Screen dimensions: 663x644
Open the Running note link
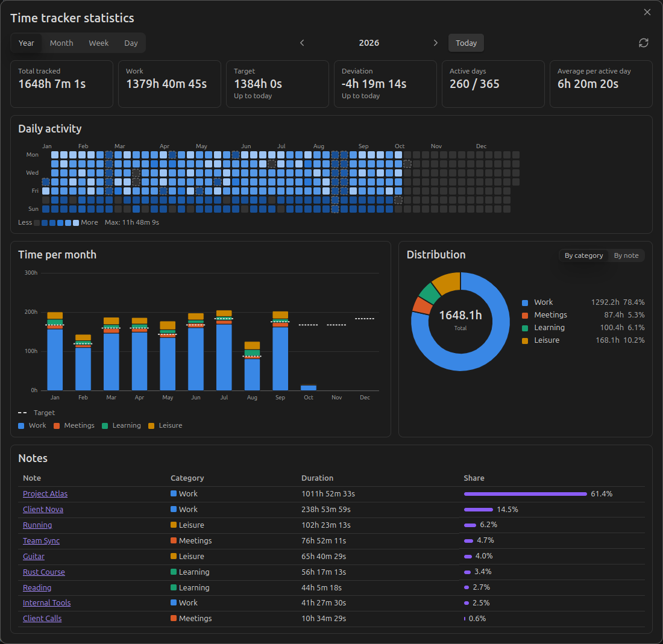pyautogui.click(x=37, y=525)
